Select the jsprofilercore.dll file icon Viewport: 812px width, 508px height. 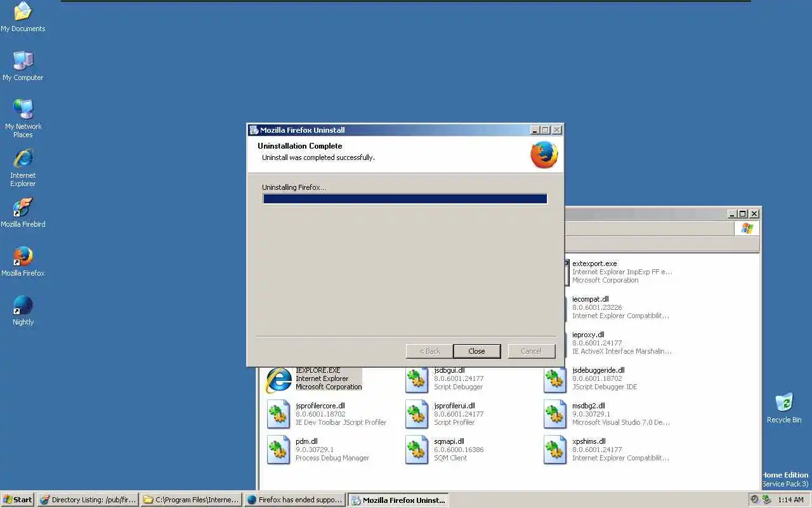pos(278,415)
